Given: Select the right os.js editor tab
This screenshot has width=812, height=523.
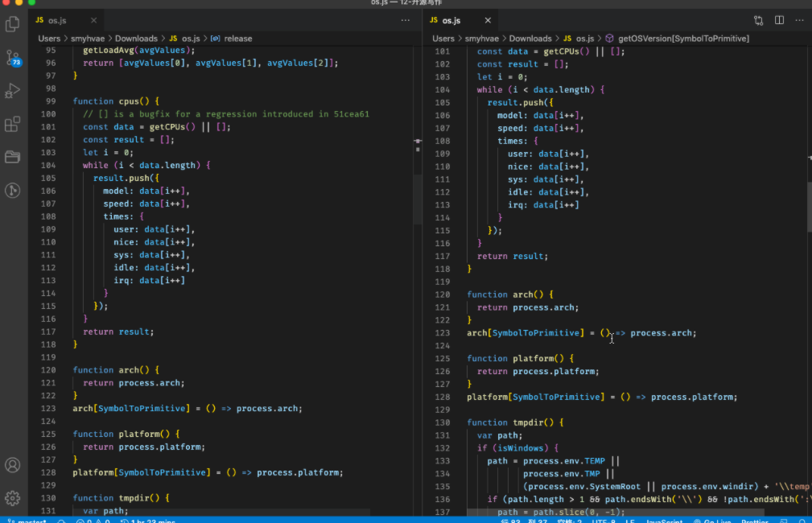Looking at the screenshot, I should tap(460, 20).
